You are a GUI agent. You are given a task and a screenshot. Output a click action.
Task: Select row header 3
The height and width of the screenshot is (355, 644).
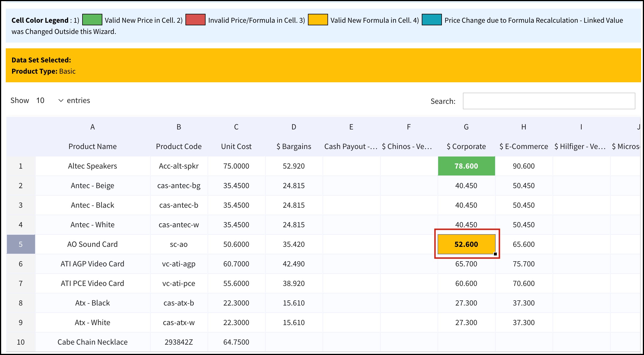click(x=21, y=205)
